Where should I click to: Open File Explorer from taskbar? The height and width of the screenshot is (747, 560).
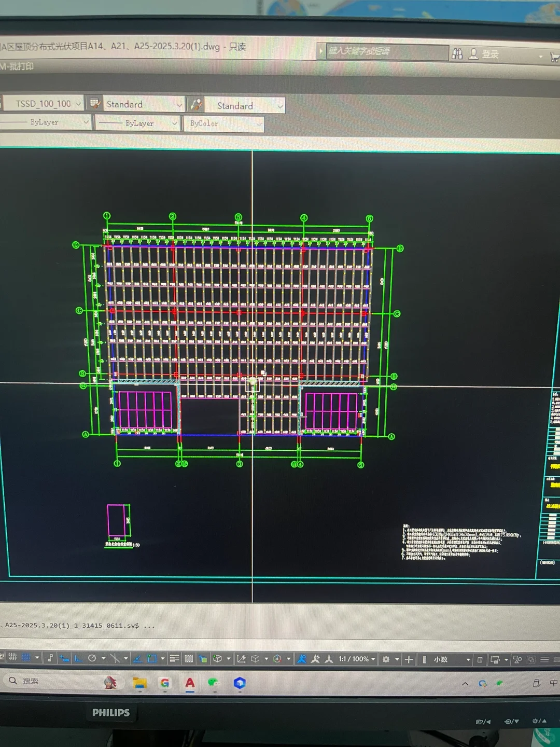[139, 683]
